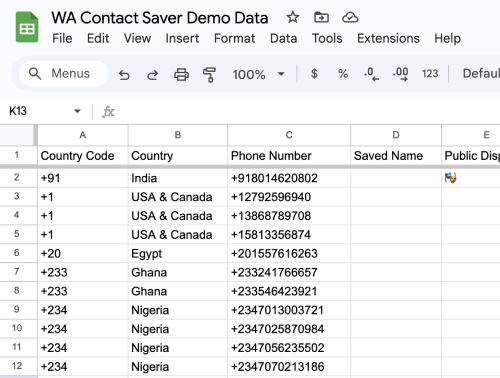Select column D header
Screen dimensions: 500x378
coord(396,135)
